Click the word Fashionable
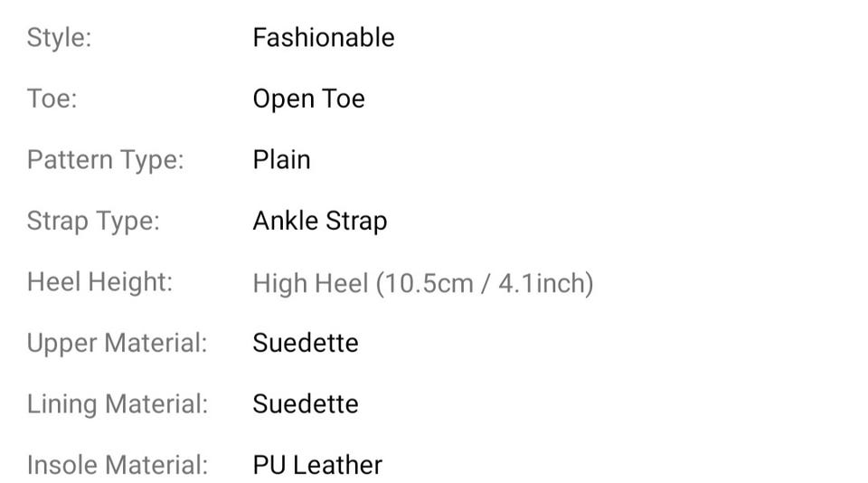The image size is (868, 483). pos(323,38)
